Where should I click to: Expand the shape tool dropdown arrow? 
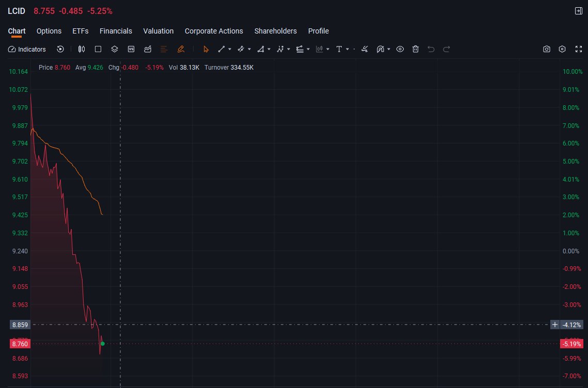click(x=269, y=49)
